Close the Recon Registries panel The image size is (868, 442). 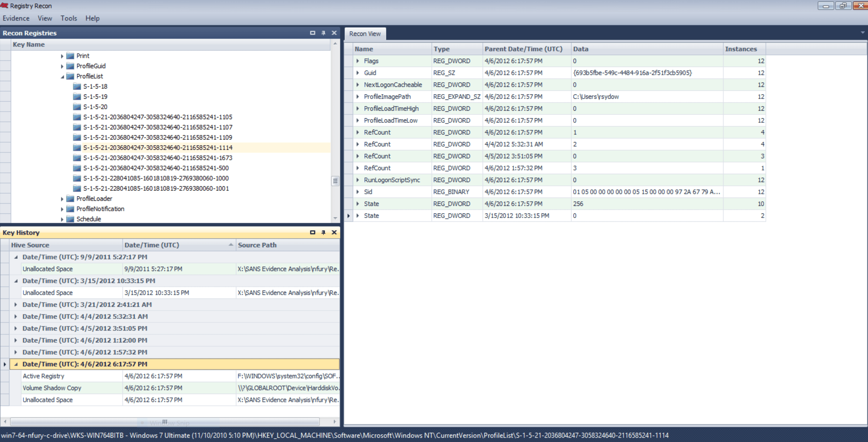[x=334, y=33]
